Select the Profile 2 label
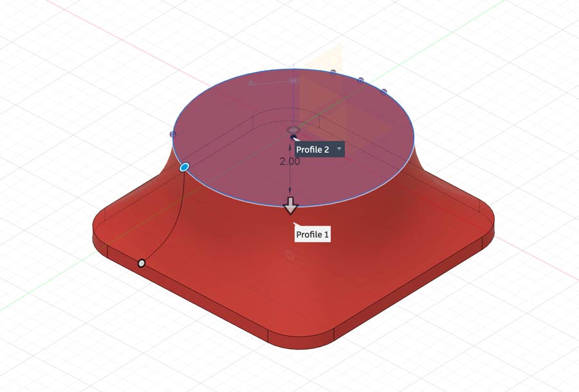The width and height of the screenshot is (579, 392). [313, 149]
